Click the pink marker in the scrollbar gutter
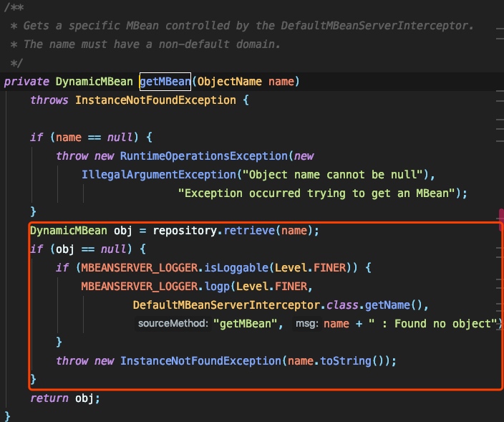The height and width of the screenshot is (422, 504). pyautogui.click(x=501, y=220)
